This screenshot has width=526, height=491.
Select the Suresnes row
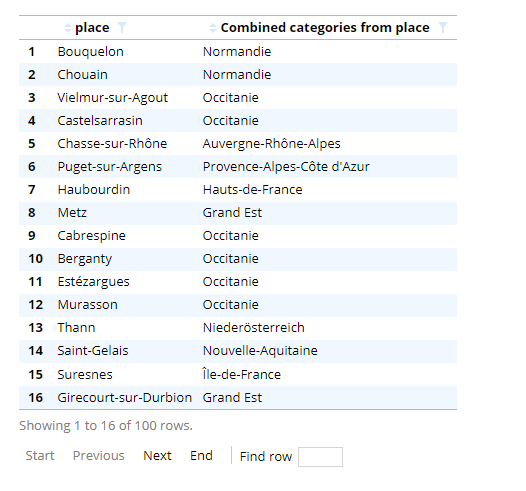[238, 374]
